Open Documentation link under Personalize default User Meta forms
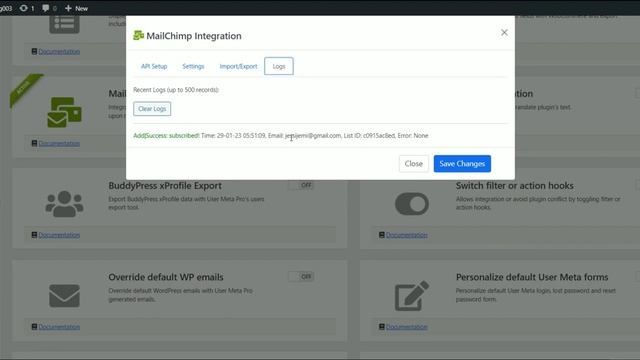 click(407, 327)
